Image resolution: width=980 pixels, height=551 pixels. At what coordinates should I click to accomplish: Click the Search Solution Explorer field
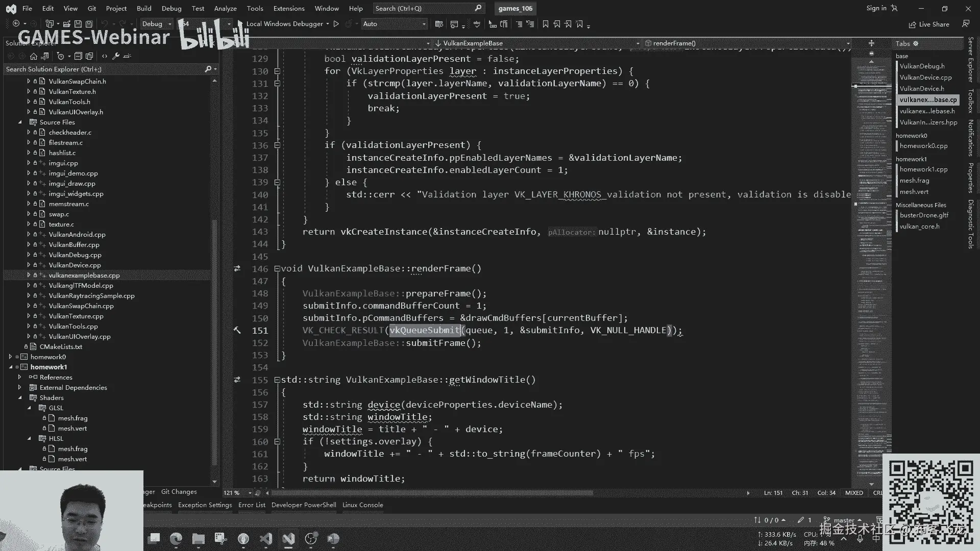pyautogui.click(x=102, y=69)
